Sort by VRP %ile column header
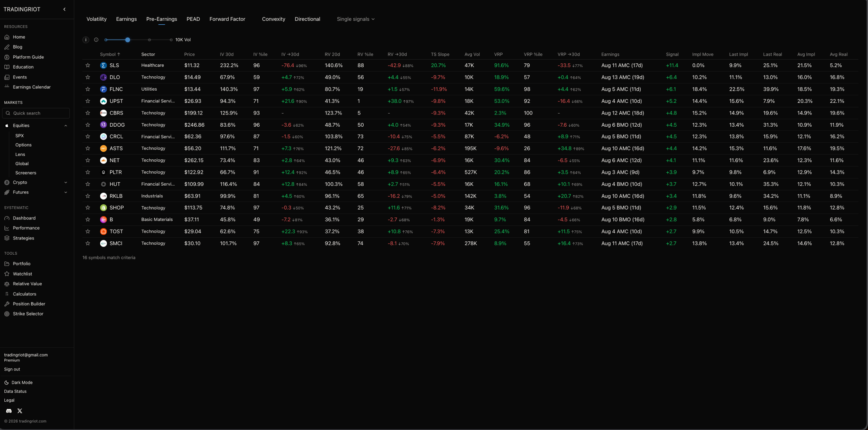 click(533, 55)
